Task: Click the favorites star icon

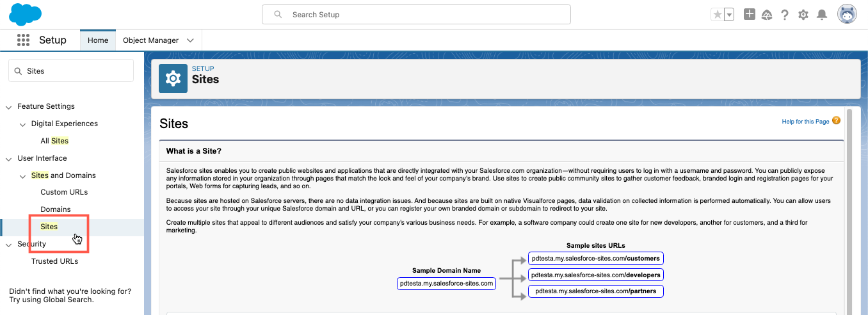Action: click(718, 15)
